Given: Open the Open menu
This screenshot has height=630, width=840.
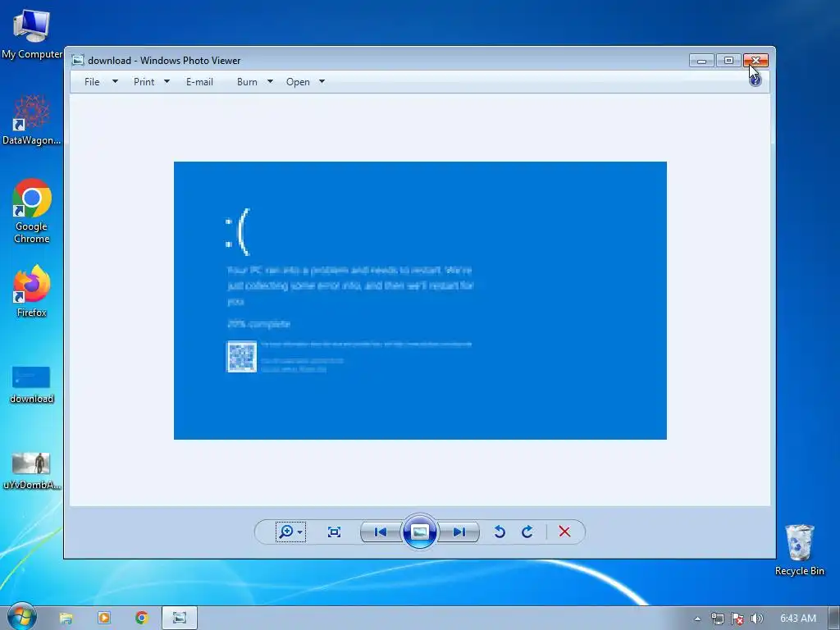Looking at the screenshot, I should click(x=298, y=82).
